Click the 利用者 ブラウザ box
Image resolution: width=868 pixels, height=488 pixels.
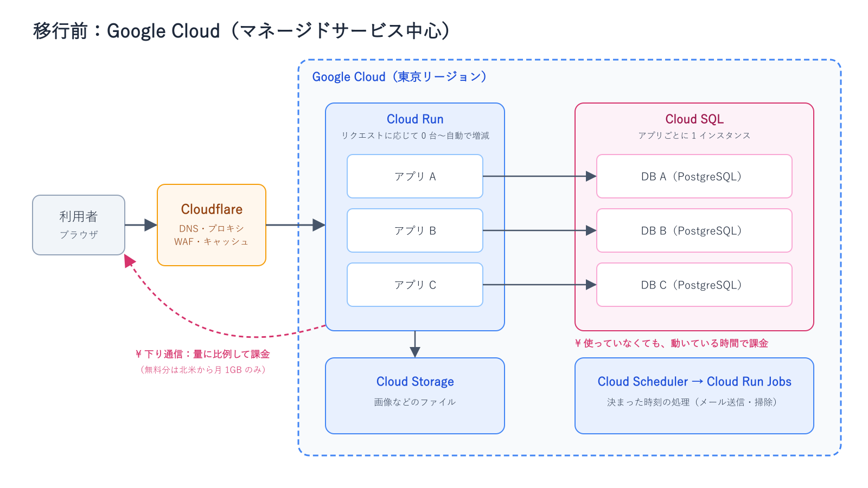click(x=79, y=225)
